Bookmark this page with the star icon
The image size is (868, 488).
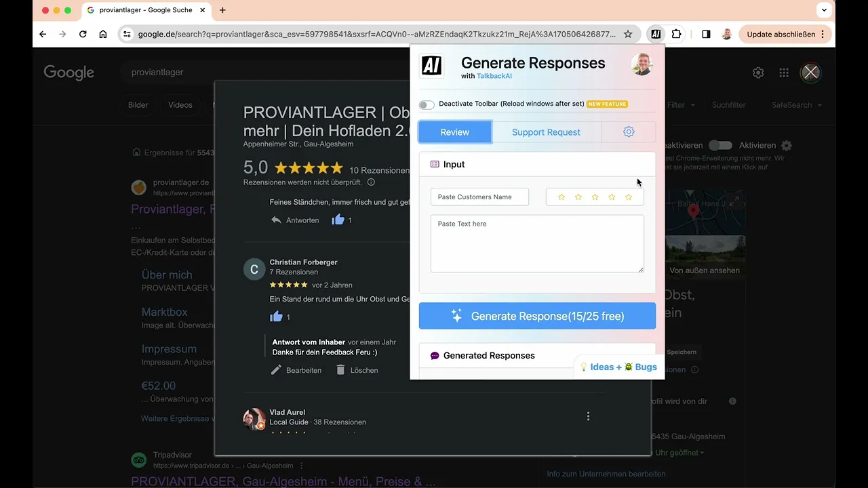[628, 34]
